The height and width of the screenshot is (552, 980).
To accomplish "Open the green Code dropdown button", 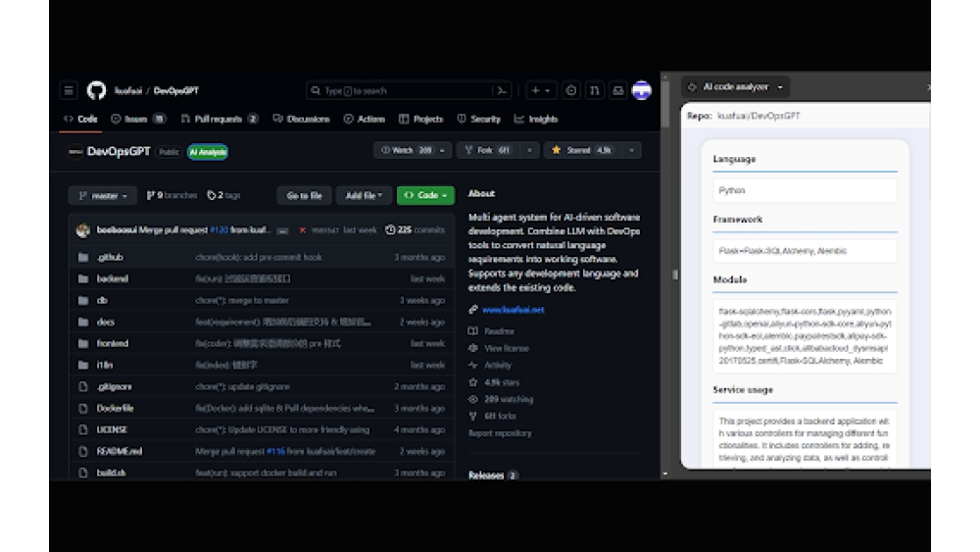I will tap(425, 196).
